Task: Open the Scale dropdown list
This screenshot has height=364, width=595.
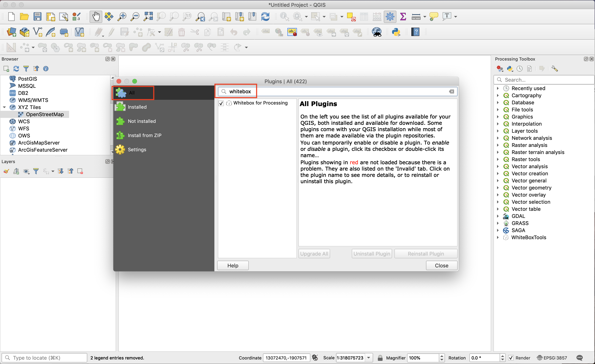Action: coord(369,358)
